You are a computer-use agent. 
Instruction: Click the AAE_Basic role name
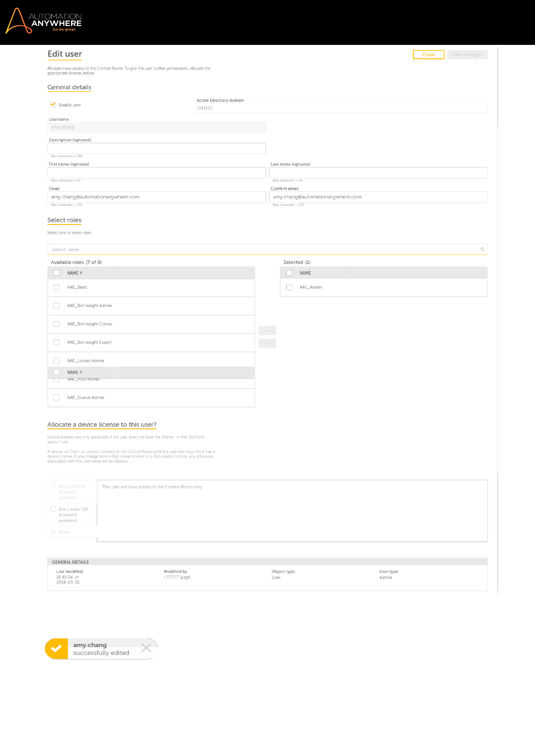[x=77, y=287]
